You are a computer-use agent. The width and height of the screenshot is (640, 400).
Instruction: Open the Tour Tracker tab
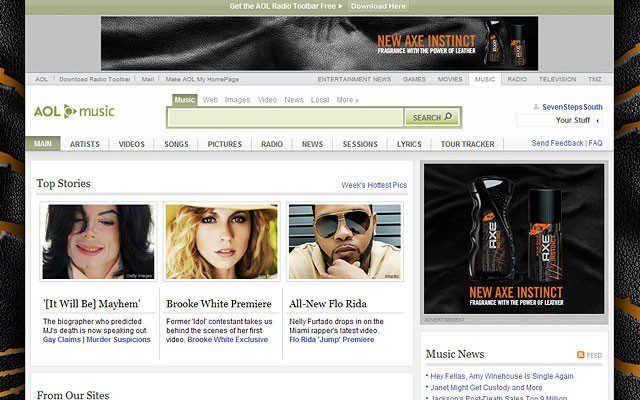467,144
